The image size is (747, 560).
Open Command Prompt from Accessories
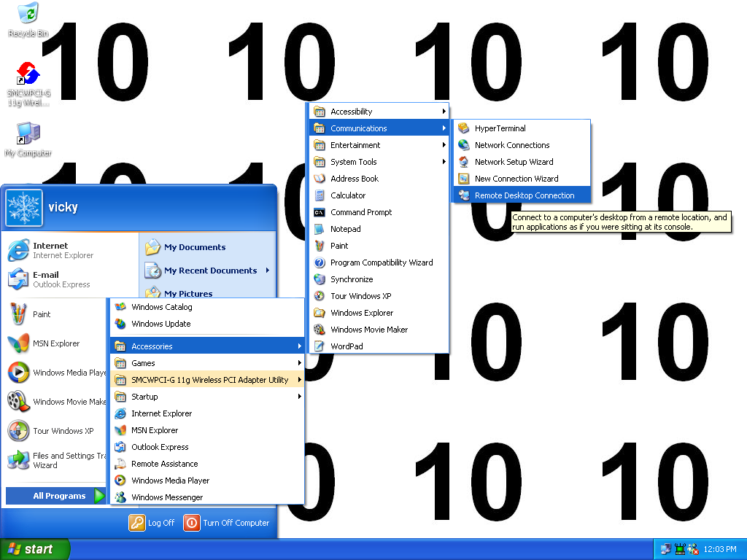point(379,212)
